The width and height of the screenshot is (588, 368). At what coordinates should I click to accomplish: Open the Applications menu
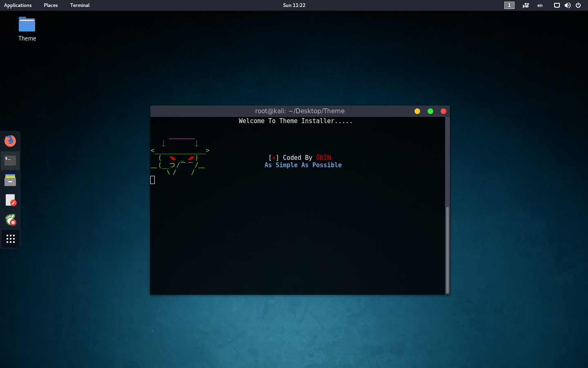tap(18, 5)
